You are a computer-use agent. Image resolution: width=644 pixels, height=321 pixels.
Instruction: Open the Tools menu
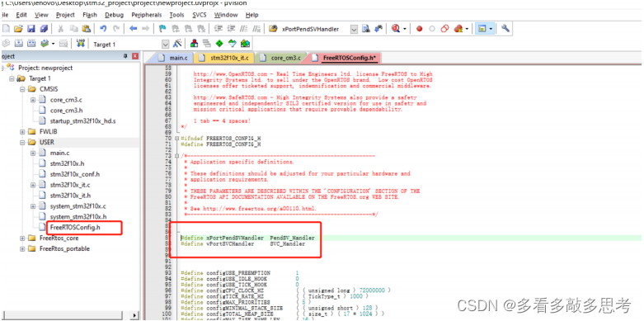177,15
